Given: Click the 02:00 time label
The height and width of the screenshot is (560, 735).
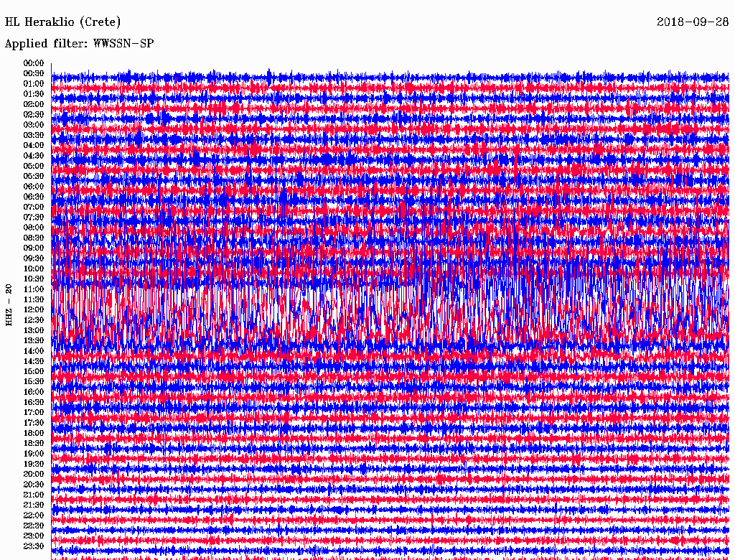Looking at the screenshot, I should (34, 104).
